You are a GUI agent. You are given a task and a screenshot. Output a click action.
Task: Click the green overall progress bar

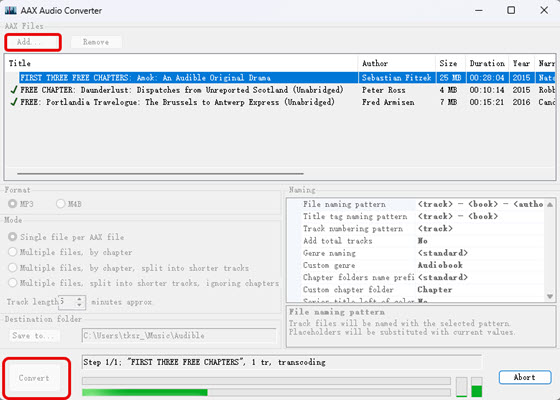click(x=266, y=392)
